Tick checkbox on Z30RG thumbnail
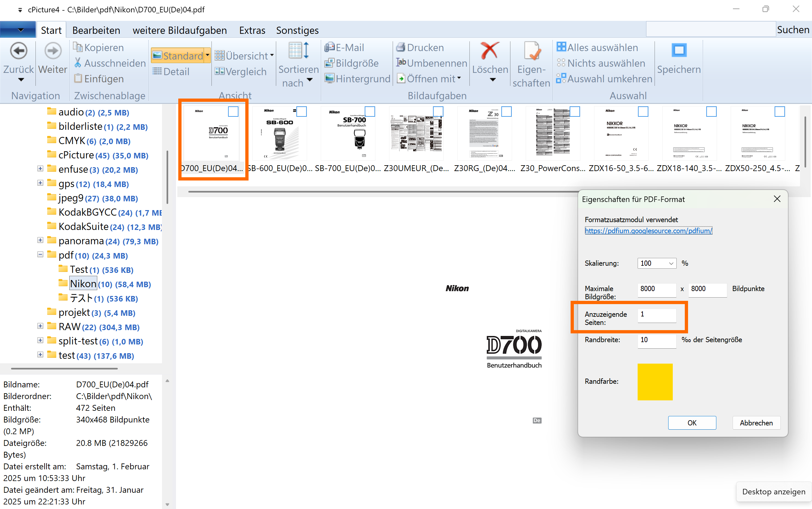812x509 pixels. 506,112
